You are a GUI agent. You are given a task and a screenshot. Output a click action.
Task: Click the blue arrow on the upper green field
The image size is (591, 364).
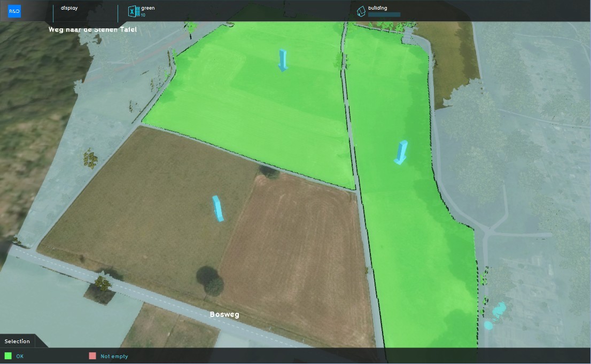coord(283,60)
